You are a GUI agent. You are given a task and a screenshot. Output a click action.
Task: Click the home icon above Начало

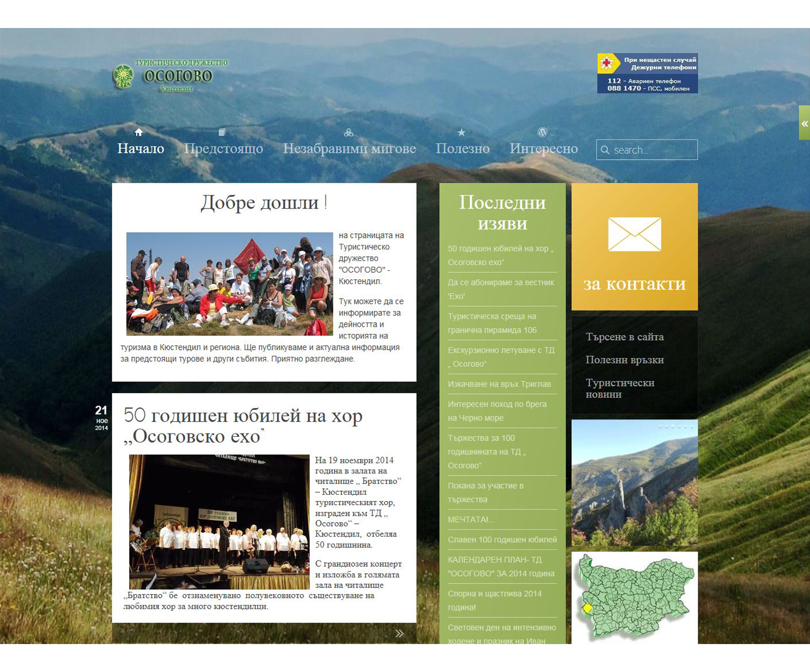pyautogui.click(x=139, y=132)
